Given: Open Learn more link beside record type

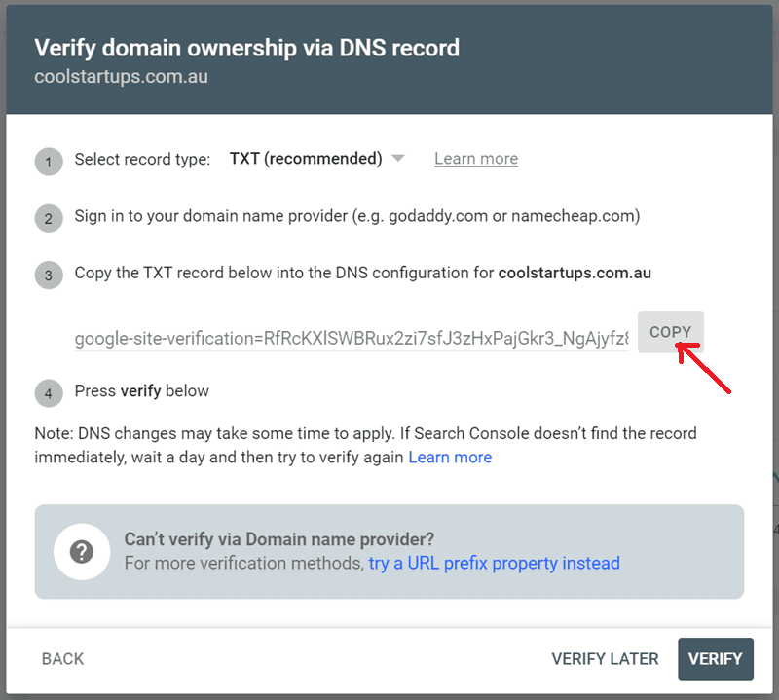Looking at the screenshot, I should 476,159.
